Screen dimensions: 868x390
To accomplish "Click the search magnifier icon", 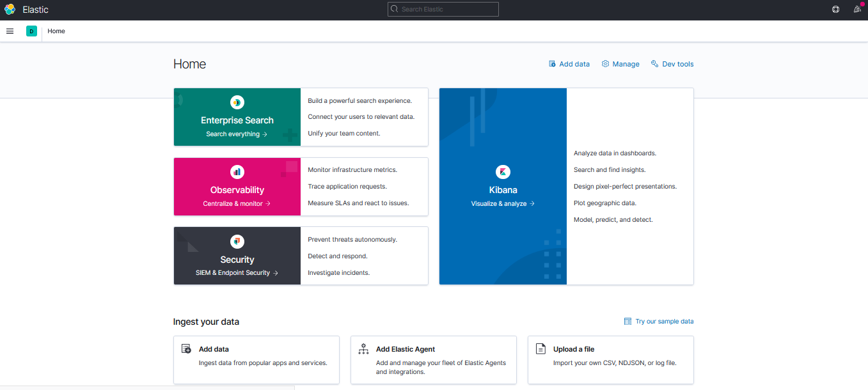I will tap(395, 9).
